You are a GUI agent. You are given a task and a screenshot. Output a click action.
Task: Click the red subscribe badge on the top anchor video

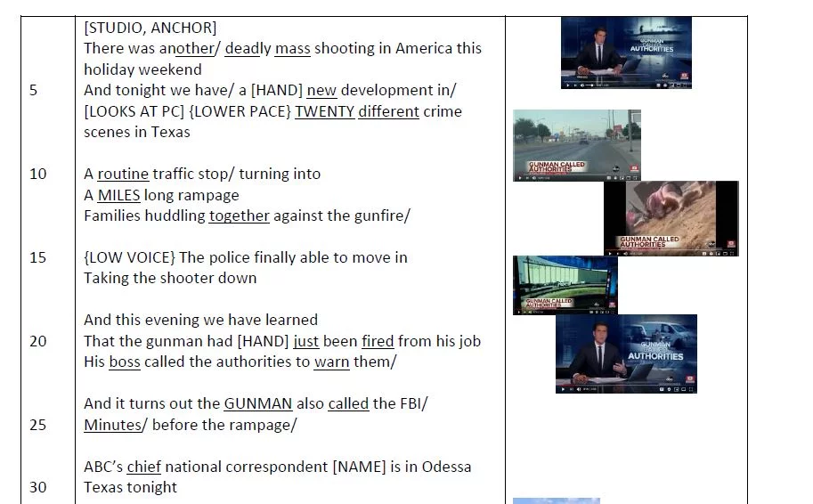[x=685, y=77]
